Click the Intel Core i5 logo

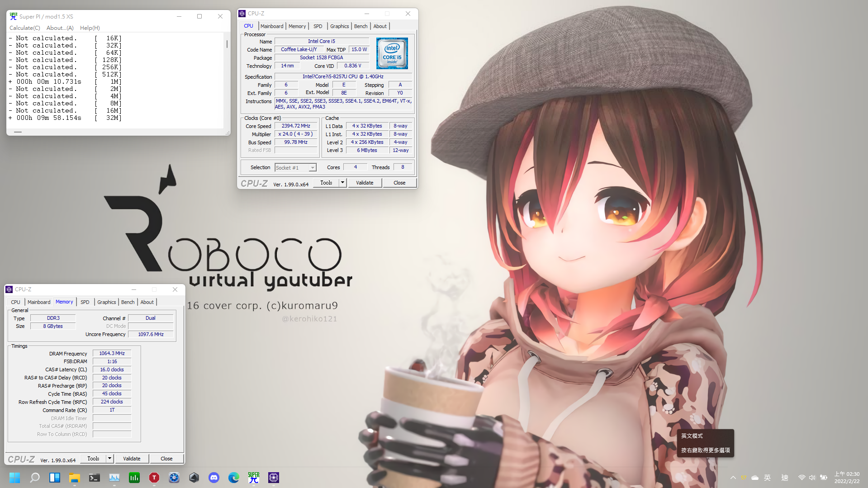tap(392, 53)
